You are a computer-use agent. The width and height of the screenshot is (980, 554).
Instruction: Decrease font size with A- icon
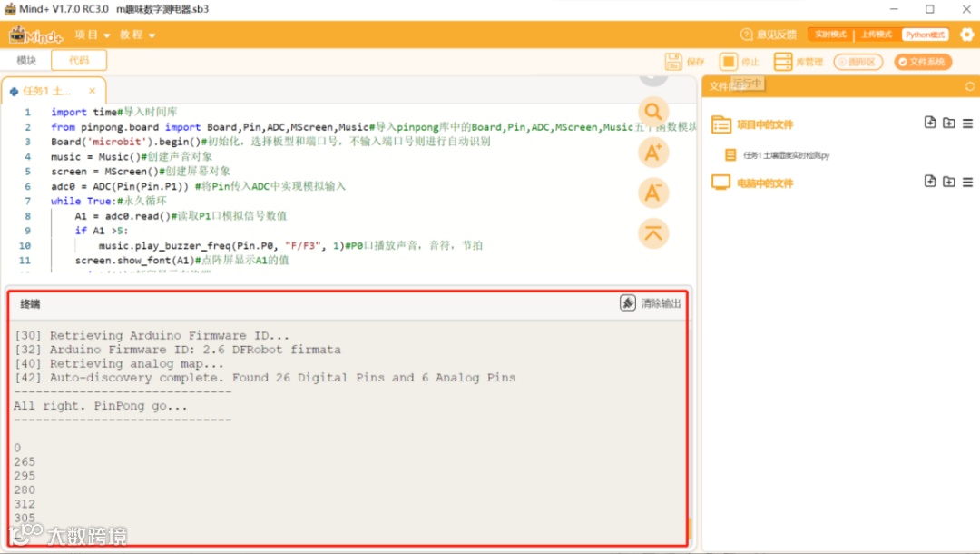tap(653, 193)
